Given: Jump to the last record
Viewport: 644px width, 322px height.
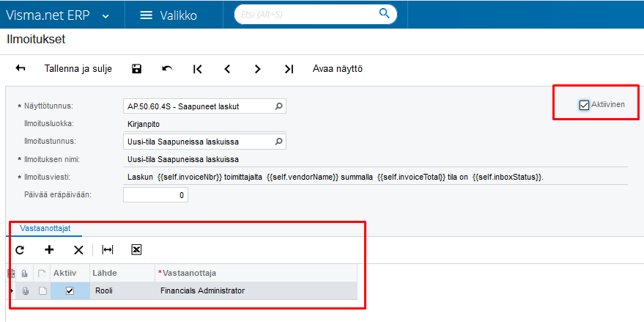Looking at the screenshot, I should pos(288,69).
